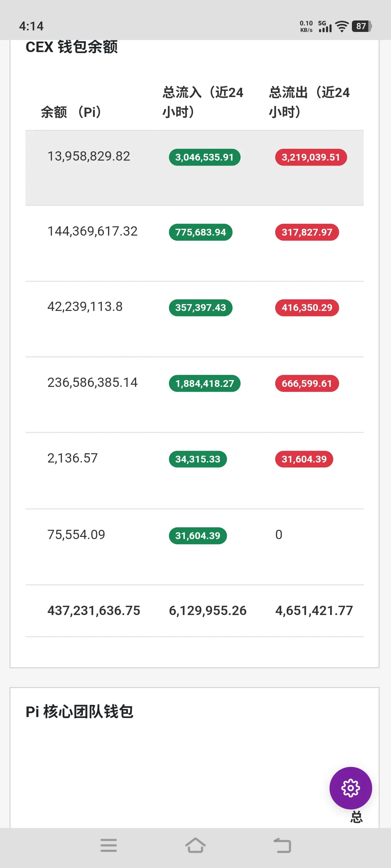Tap the back navigation icon
This screenshot has width=391, height=868.
(x=282, y=845)
